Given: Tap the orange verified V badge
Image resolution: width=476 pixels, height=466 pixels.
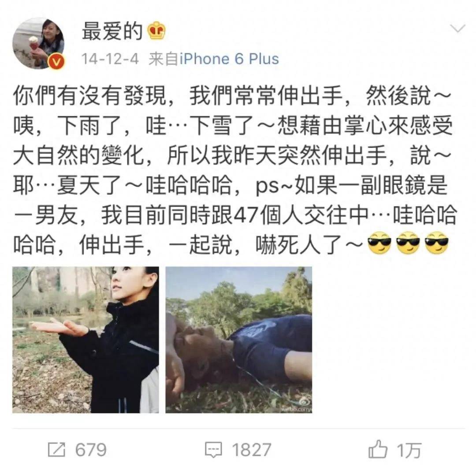Looking at the screenshot, I should click(x=56, y=61).
